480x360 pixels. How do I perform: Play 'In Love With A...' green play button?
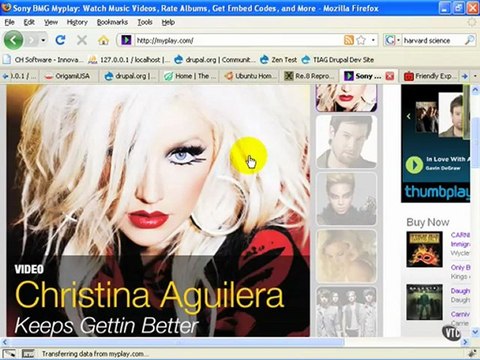414,165
